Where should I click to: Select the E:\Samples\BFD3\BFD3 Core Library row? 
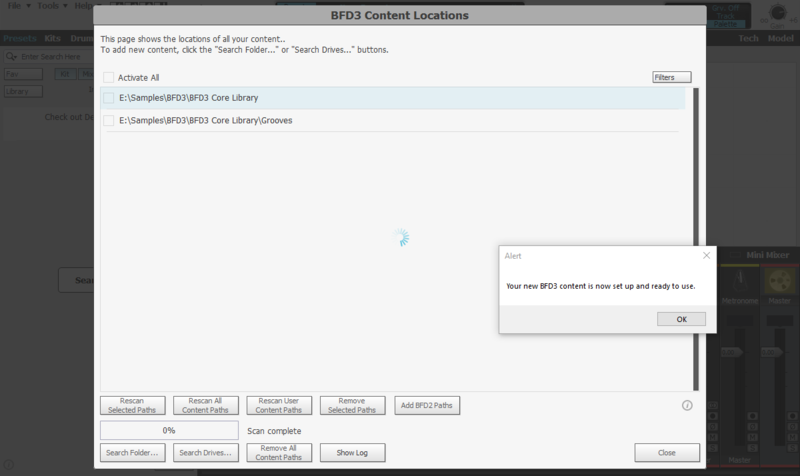[392, 98]
